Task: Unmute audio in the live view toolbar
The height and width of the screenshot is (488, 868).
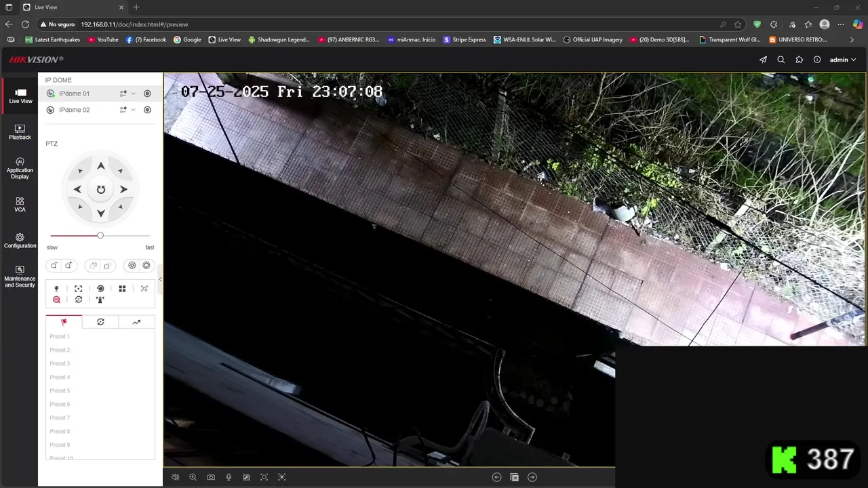Action: pyautogui.click(x=175, y=477)
